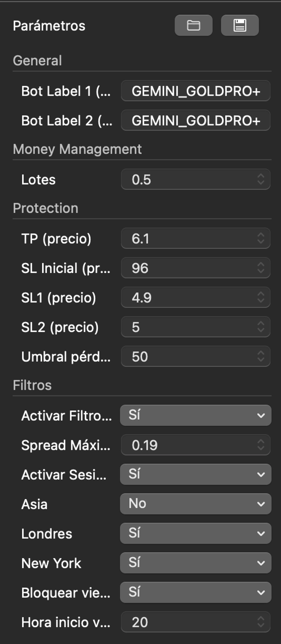Decrease TP (precio) with the stepper

pyautogui.click(x=262, y=241)
